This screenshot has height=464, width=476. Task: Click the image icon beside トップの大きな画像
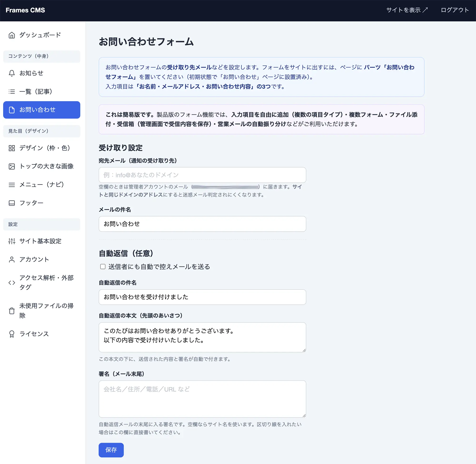[12, 167]
